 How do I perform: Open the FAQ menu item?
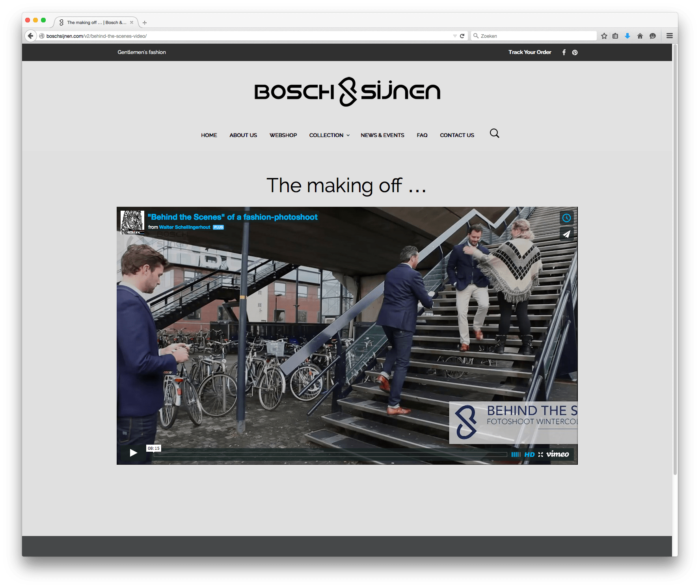point(422,135)
